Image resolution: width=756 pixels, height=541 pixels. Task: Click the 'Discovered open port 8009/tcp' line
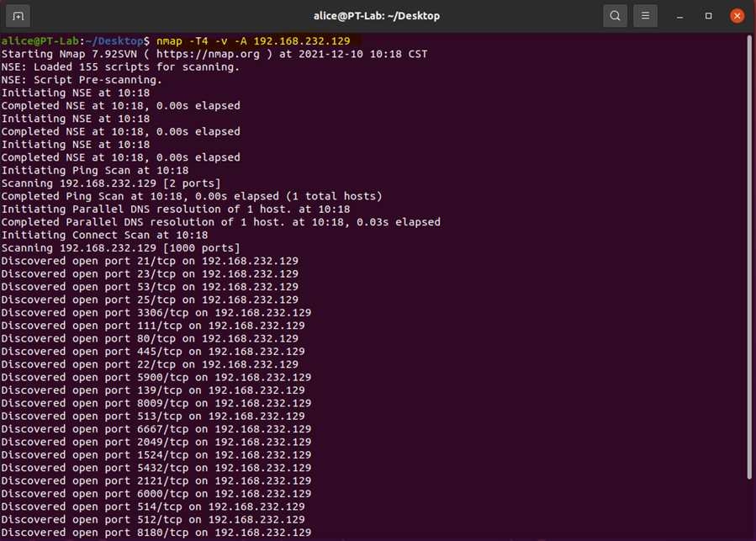point(156,403)
